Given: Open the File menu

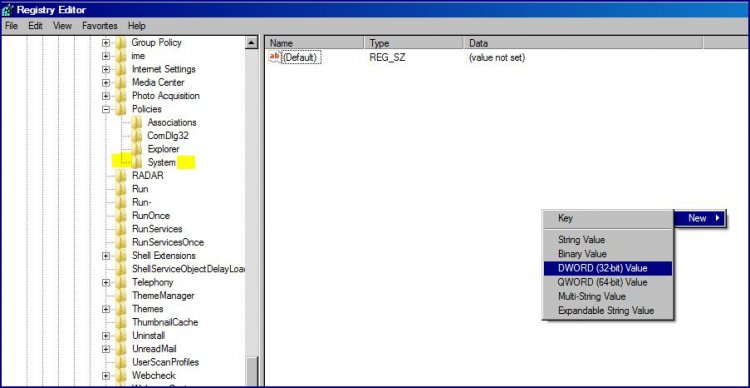Looking at the screenshot, I should pos(11,26).
